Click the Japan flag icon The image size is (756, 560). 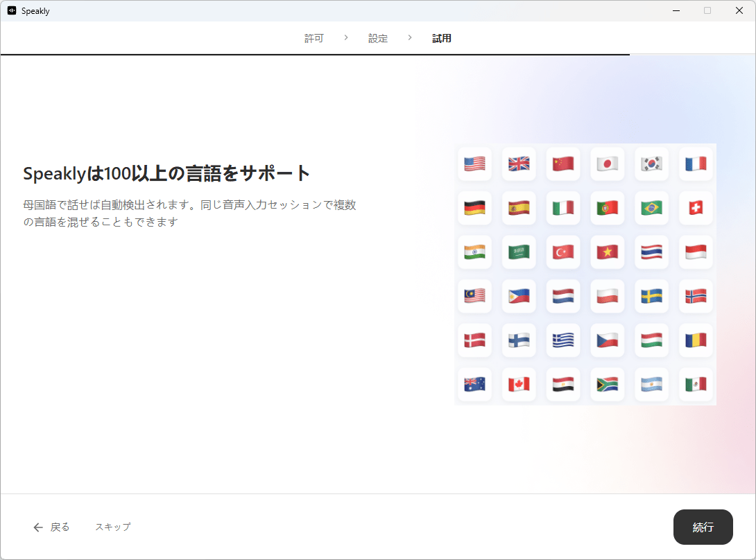(607, 164)
